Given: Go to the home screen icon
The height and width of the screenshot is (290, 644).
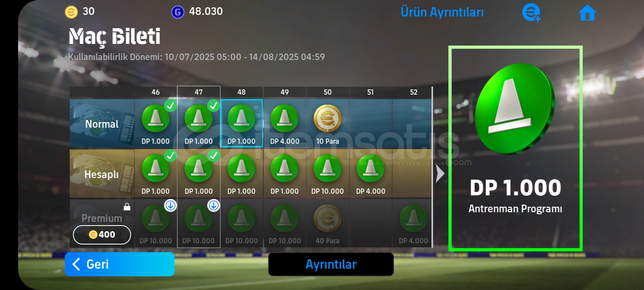Looking at the screenshot, I should [587, 13].
